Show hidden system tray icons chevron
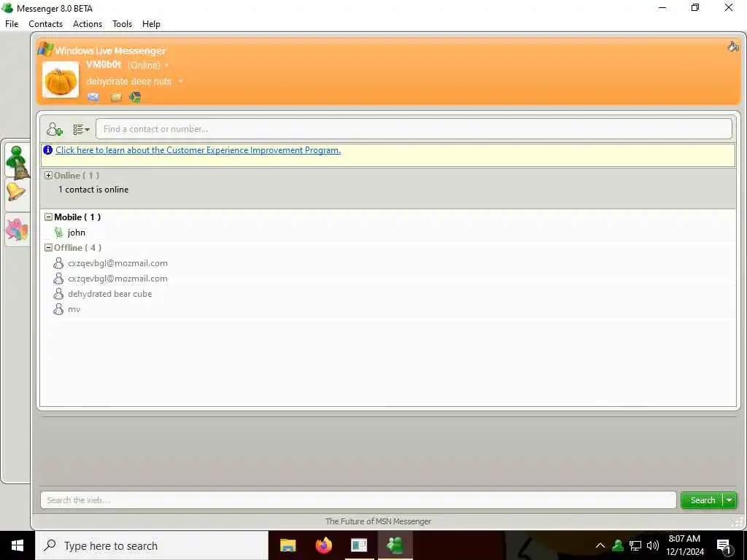This screenshot has height=560, width=747. [x=600, y=545]
